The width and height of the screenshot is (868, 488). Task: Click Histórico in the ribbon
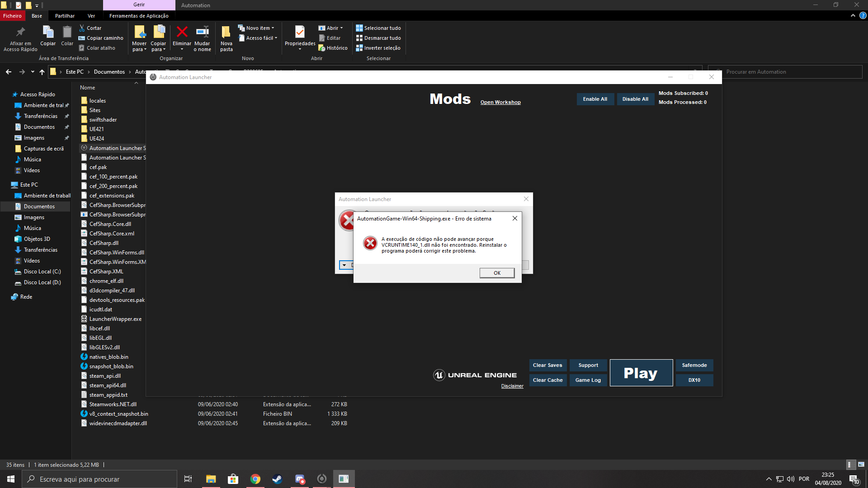(x=333, y=48)
